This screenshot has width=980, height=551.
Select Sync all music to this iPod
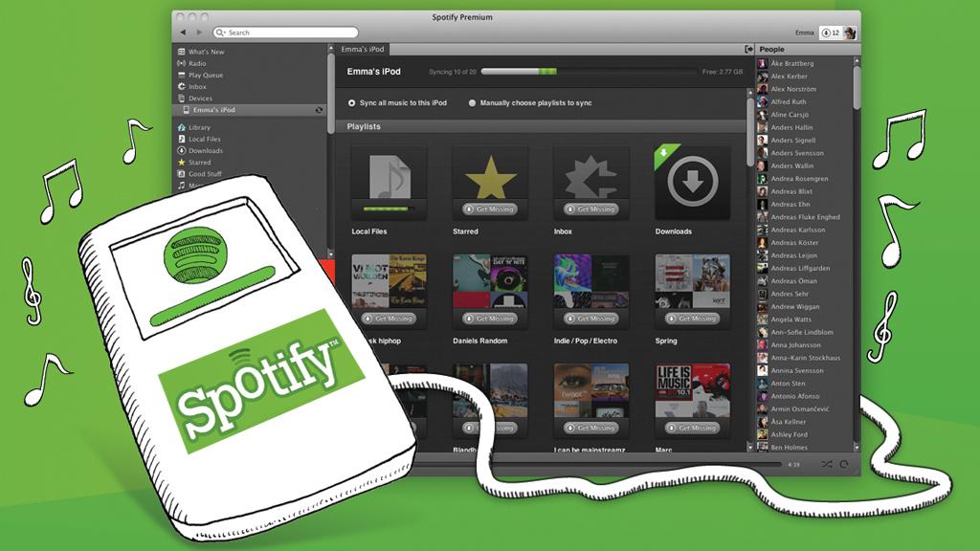(x=352, y=102)
